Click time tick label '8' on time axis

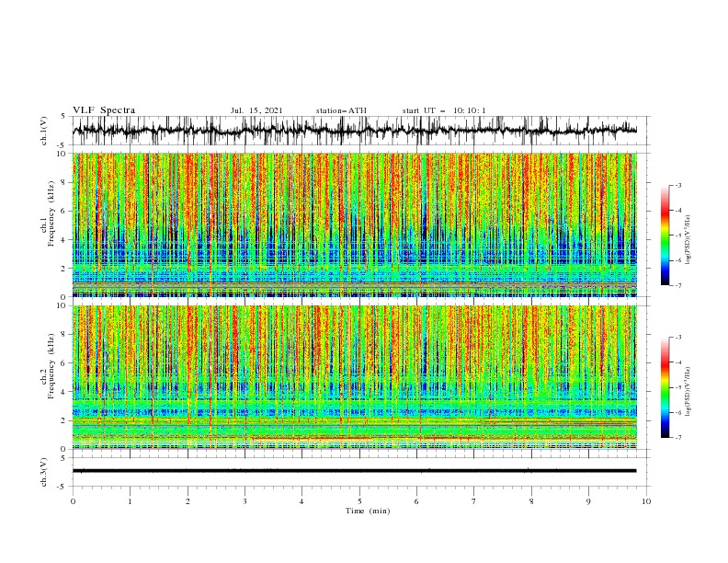coord(531,501)
